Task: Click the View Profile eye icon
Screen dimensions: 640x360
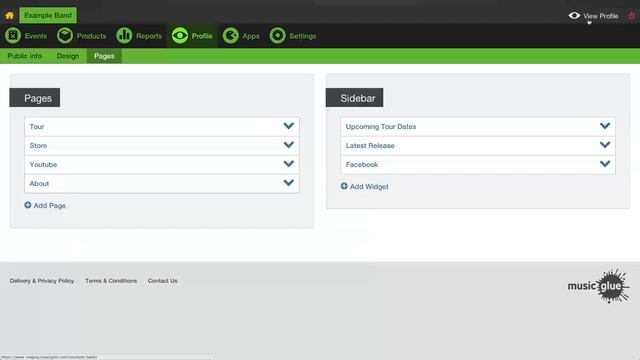Action: (x=574, y=16)
